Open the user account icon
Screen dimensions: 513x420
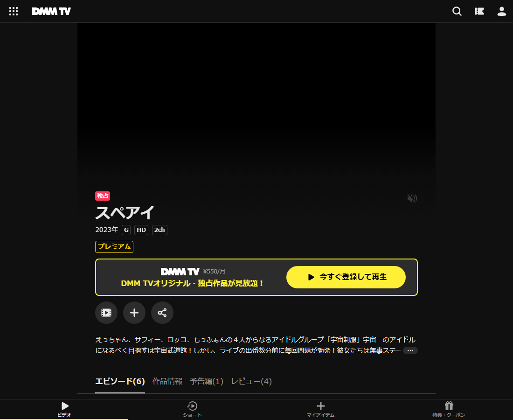click(501, 12)
